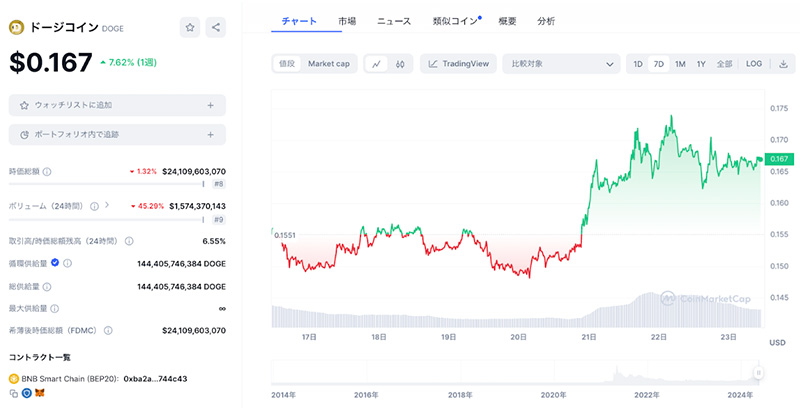Download chart data icon
800x417 pixels.
pos(783,64)
